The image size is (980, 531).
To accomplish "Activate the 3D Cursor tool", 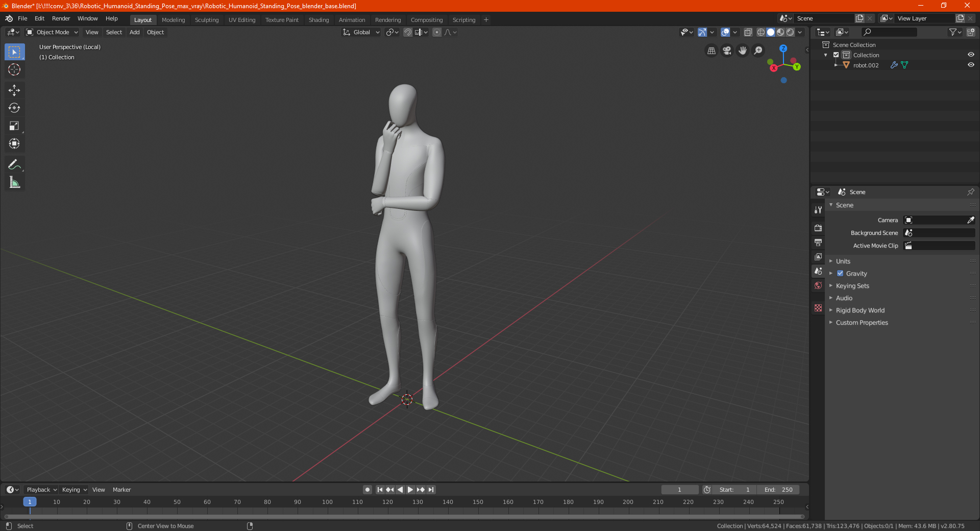I will 14,70.
